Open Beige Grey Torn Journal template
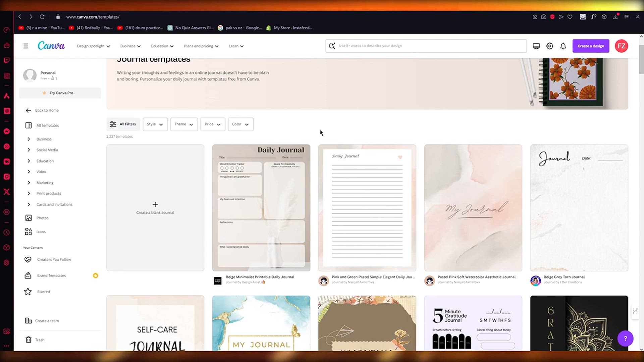 point(579,208)
